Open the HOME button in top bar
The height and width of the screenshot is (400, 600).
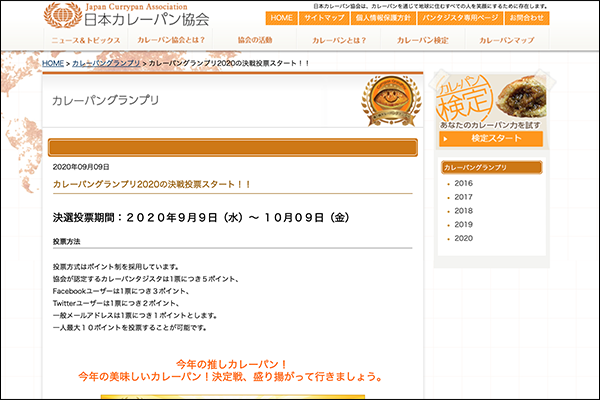point(282,18)
